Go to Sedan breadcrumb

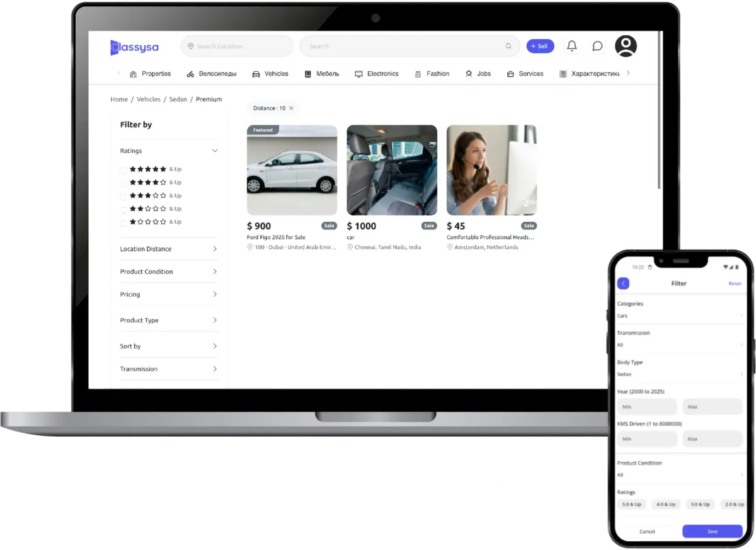(x=178, y=100)
